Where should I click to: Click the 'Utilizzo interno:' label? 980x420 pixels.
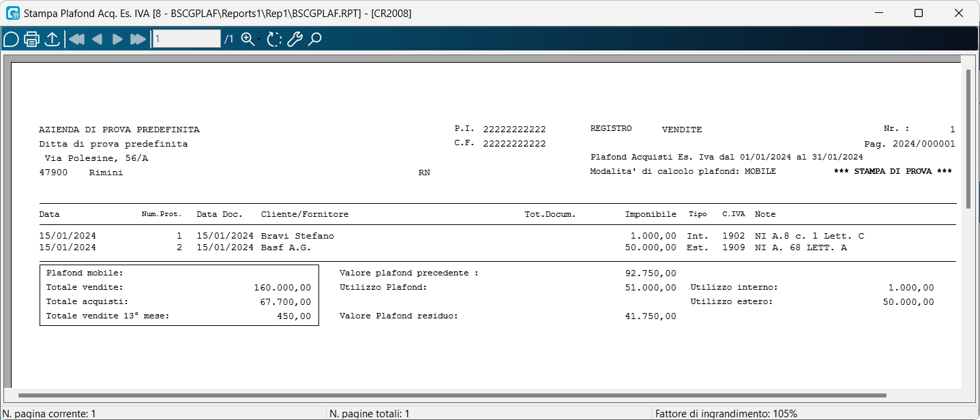[x=734, y=287]
